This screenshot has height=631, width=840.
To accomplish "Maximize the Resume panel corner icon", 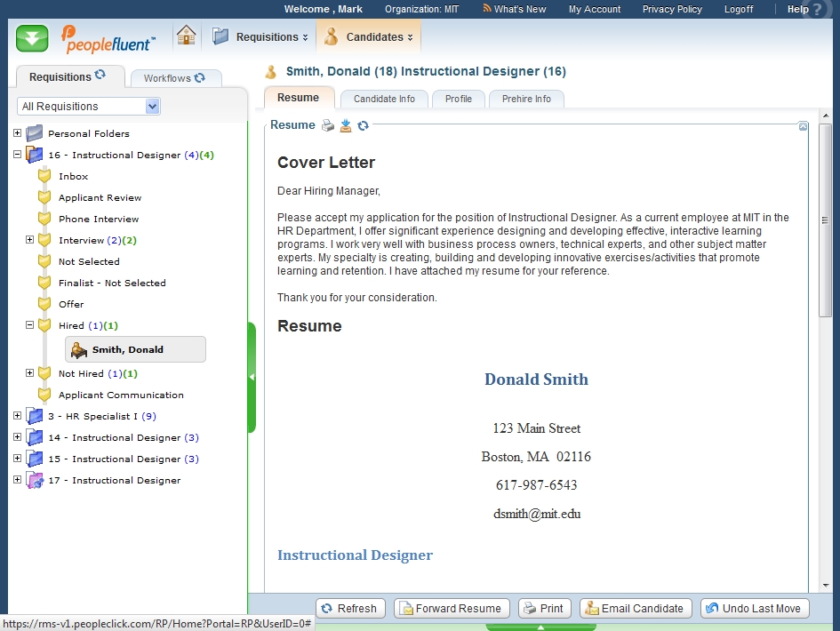I will point(803,126).
